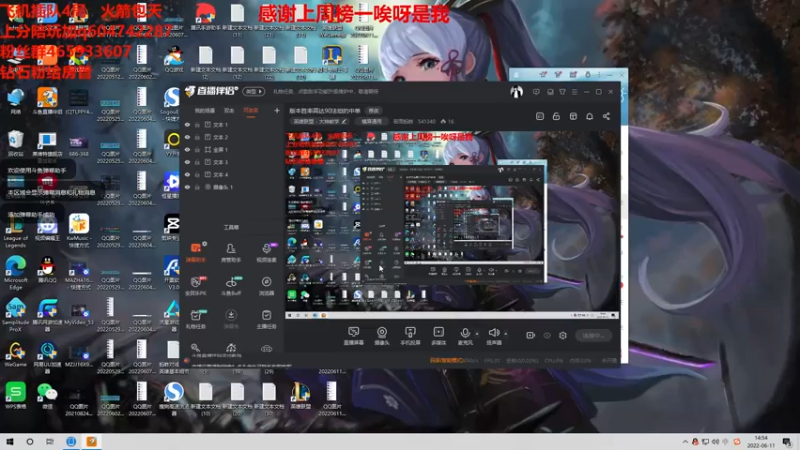Expand speaker options arrow

pos(506,334)
